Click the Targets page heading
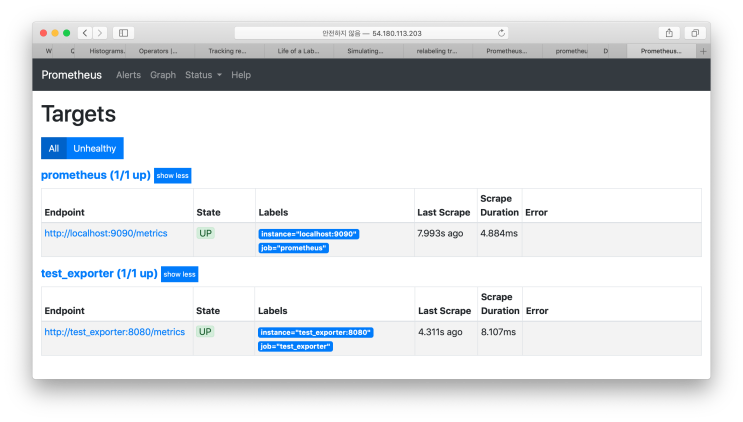Screen dimensions: 743x422 79,114
